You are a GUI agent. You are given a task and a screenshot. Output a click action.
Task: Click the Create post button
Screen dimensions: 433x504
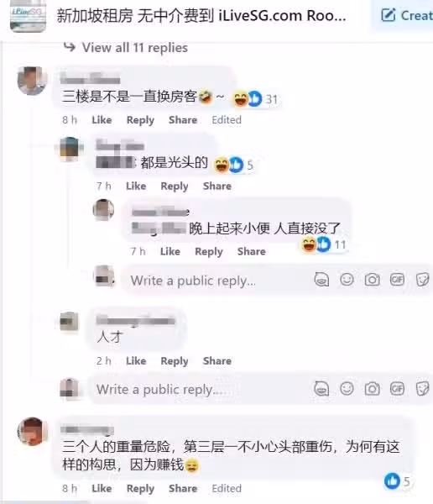pyautogui.click(x=406, y=15)
